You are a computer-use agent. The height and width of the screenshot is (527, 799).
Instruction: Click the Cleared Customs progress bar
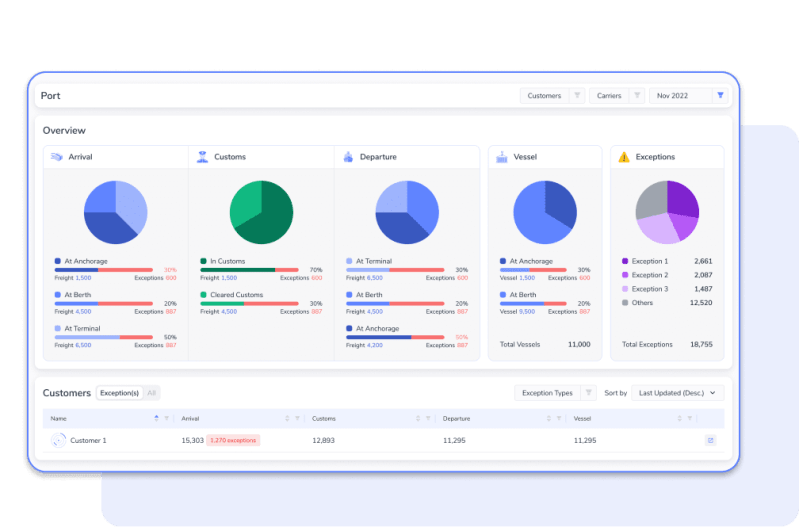point(249,303)
